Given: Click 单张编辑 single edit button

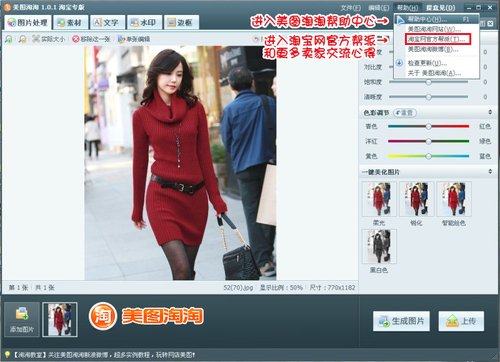Looking at the screenshot, I should [134, 39].
